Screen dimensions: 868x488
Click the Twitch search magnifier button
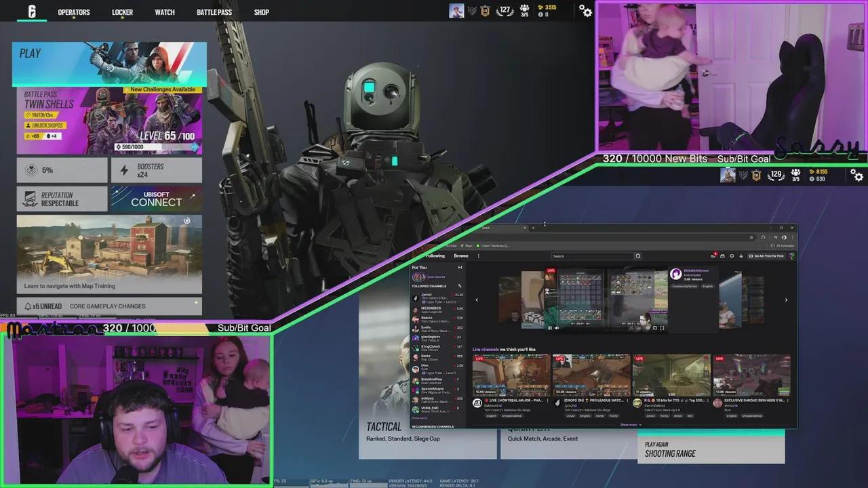coord(638,256)
